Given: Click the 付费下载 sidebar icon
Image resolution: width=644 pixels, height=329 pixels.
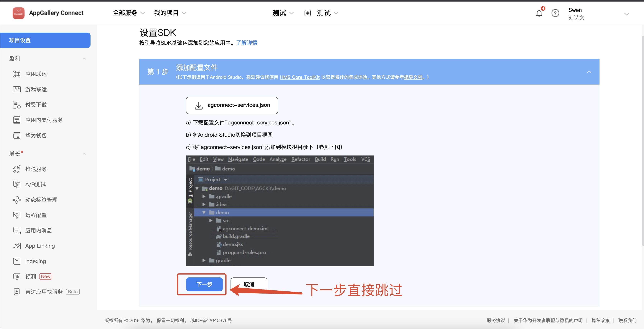Looking at the screenshot, I should [x=17, y=104].
